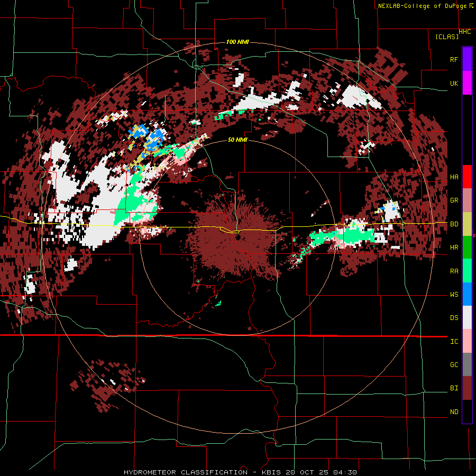476x476 pixels.
Task: Click the IC legend label
Action: [454, 341]
